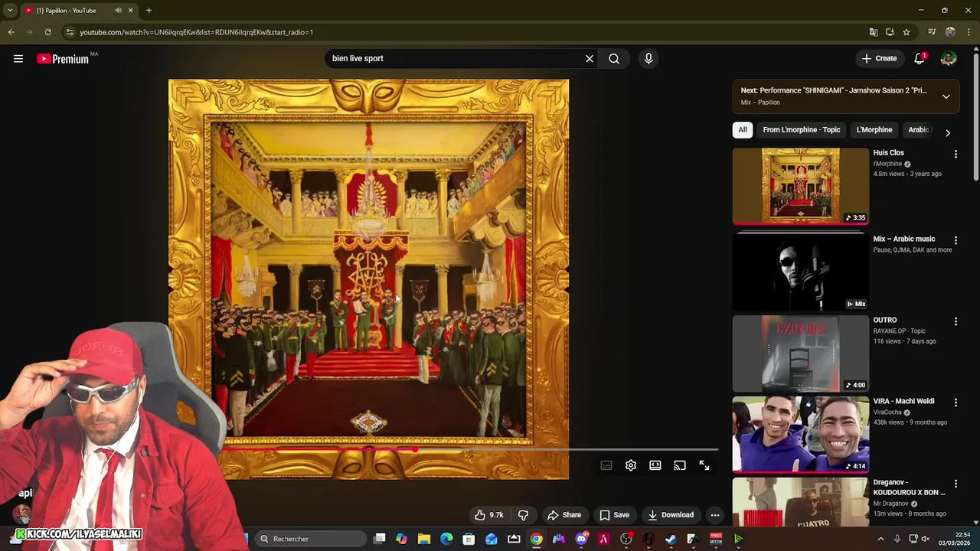Screen dimensions: 980x551
Task: Open Steam from taskbar
Action: (671, 539)
